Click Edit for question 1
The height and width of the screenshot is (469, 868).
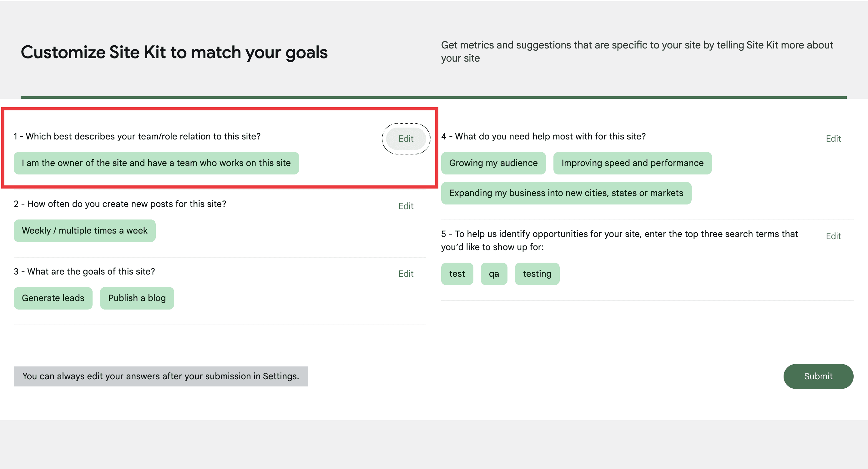(406, 139)
